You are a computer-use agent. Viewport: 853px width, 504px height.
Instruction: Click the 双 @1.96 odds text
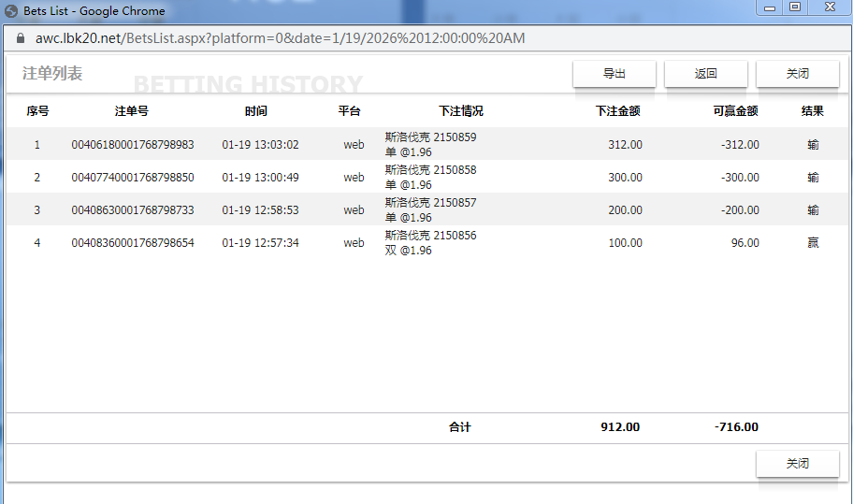point(408,250)
